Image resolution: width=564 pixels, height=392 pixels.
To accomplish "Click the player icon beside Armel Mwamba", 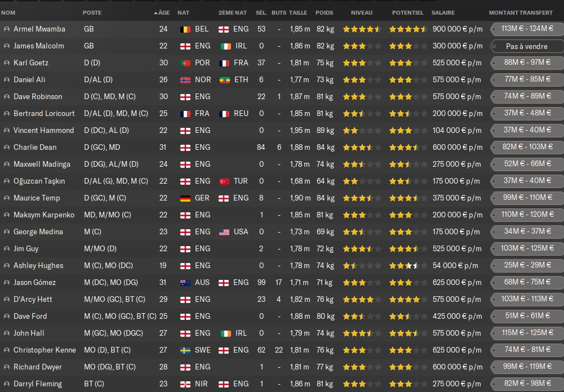I will click(6, 29).
